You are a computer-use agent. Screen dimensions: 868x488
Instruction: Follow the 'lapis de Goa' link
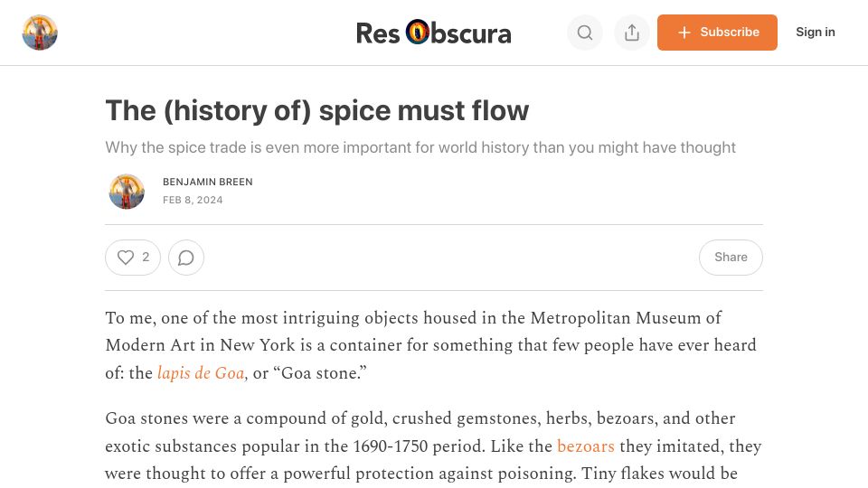(x=202, y=373)
